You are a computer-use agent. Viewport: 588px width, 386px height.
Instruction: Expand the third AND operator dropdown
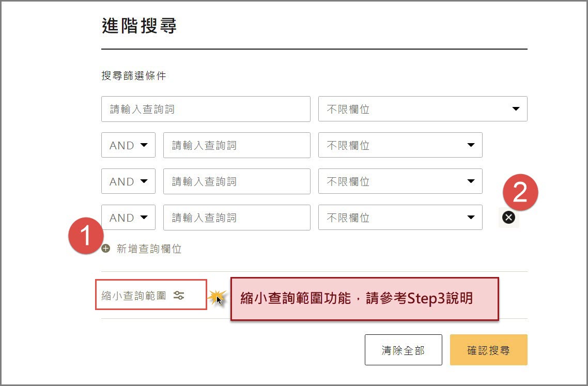pyautogui.click(x=128, y=218)
